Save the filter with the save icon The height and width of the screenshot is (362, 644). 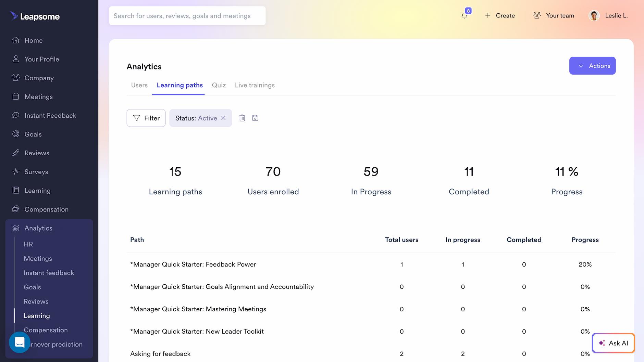coord(255,118)
